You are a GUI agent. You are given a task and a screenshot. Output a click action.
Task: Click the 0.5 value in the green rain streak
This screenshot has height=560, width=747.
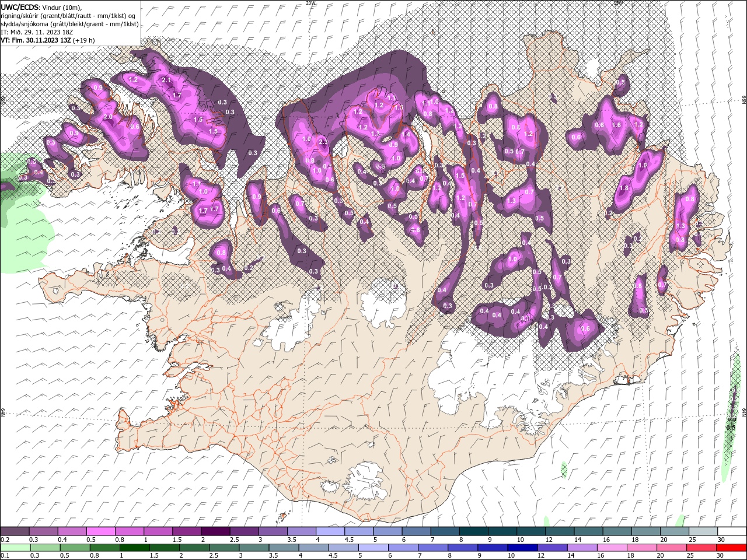(x=730, y=428)
